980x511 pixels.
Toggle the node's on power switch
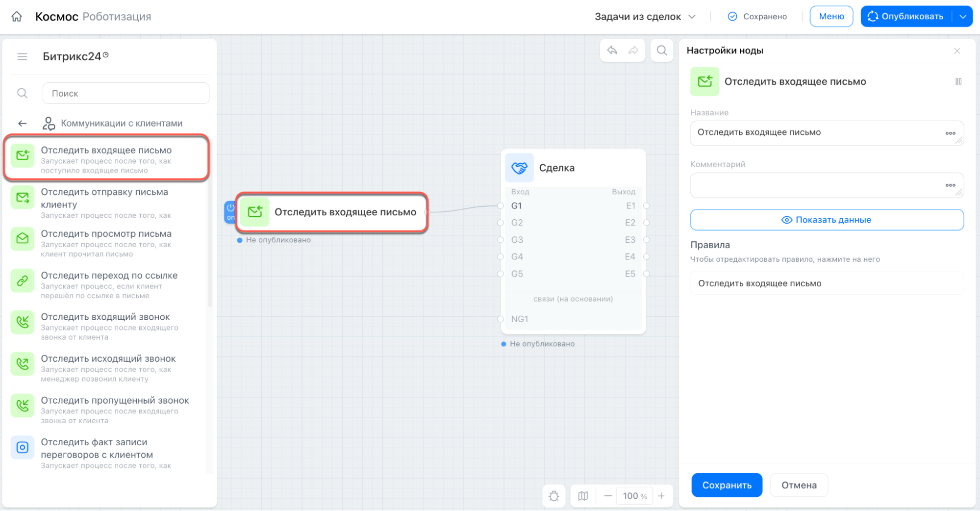click(230, 212)
